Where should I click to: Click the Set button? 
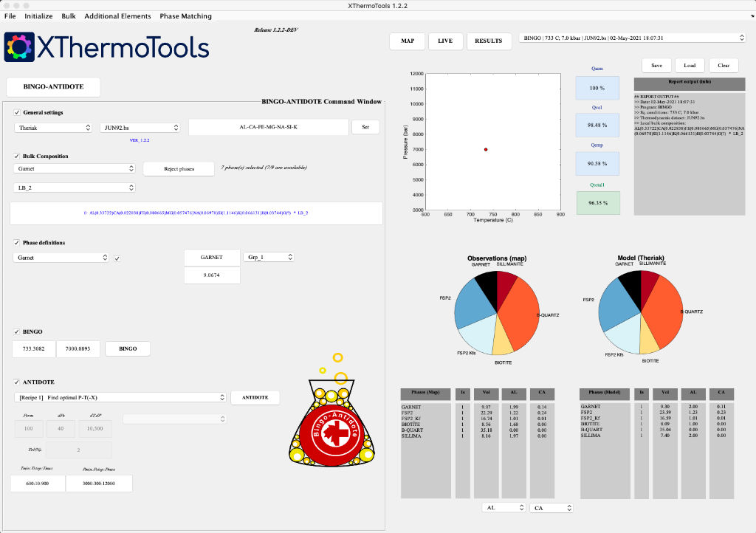365,127
